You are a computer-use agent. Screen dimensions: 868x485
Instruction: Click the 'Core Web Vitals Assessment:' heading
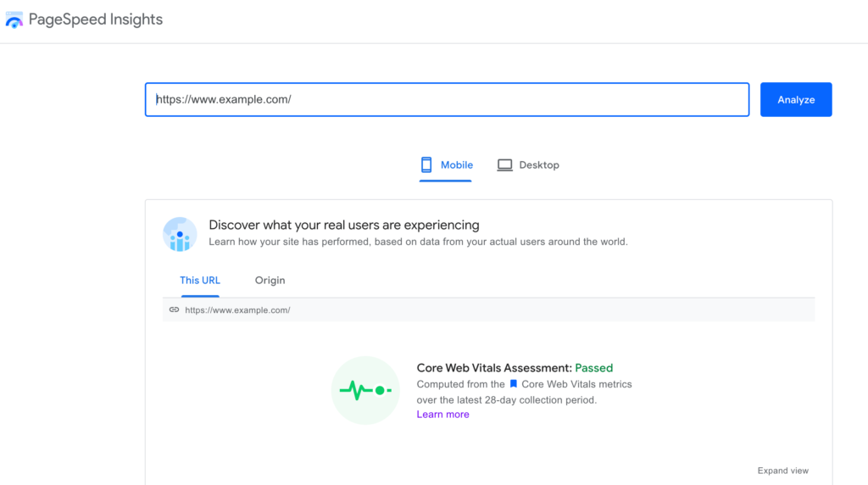494,368
